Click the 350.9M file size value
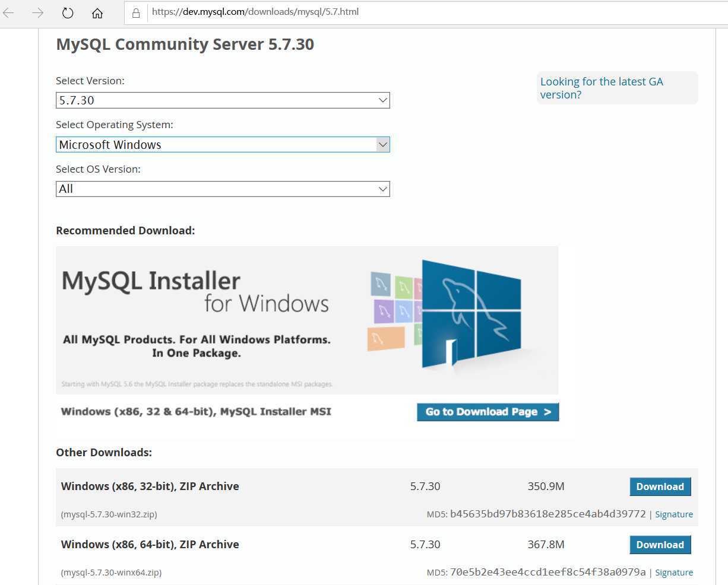 point(546,487)
